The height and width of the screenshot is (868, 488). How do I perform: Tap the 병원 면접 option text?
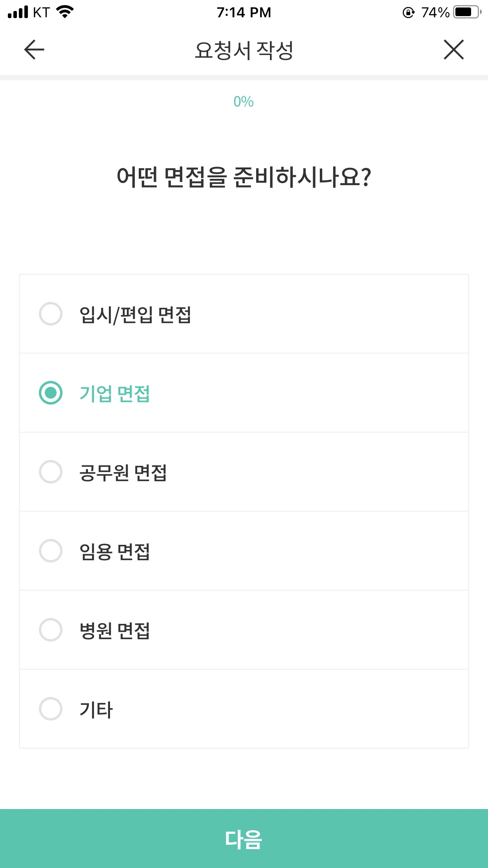click(114, 631)
